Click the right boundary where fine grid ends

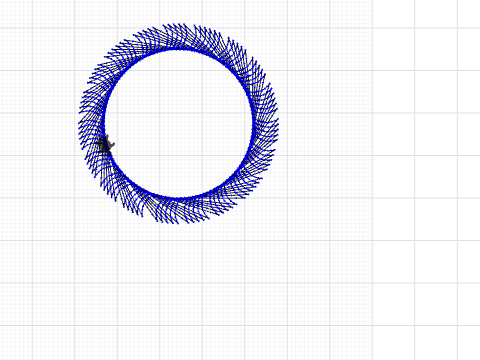click(x=372, y=180)
